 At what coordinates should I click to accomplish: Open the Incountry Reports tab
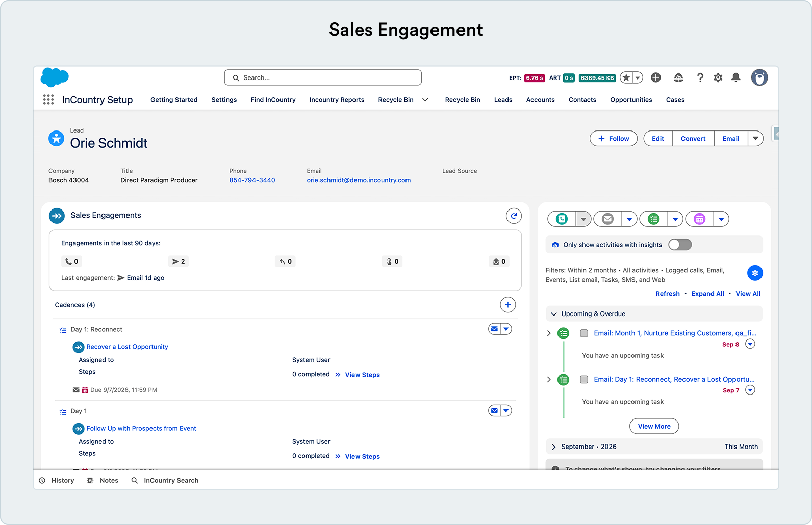337,100
